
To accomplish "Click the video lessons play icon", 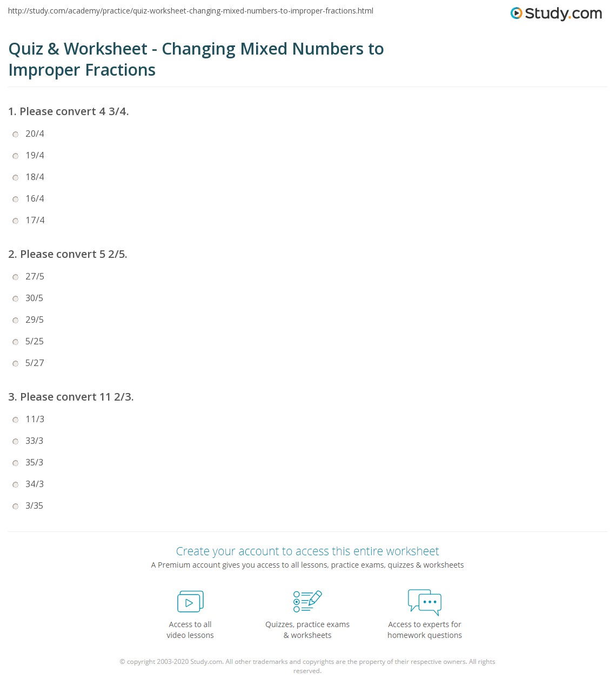I will [x=190, y=602].
